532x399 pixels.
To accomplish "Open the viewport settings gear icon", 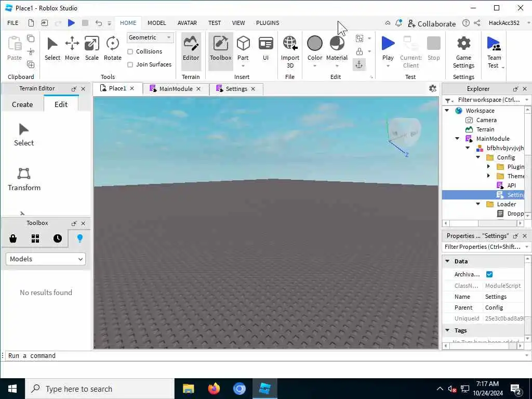I will point(433,88).
